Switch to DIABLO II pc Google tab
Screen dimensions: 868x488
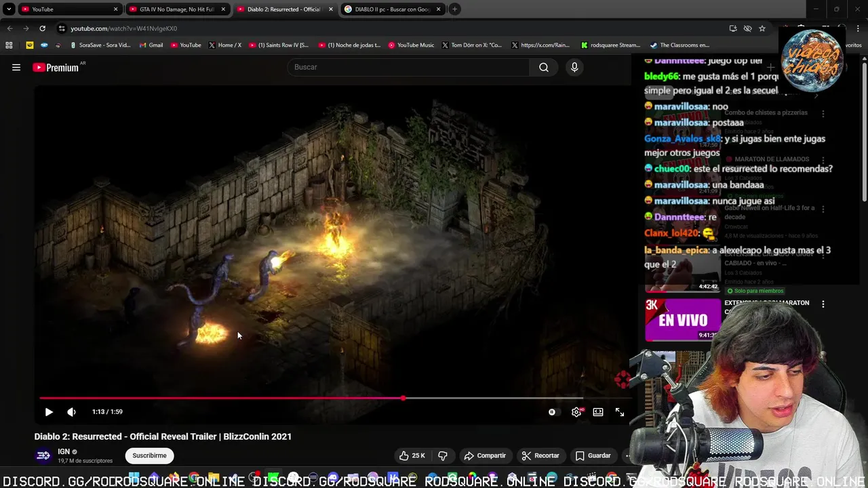pos(392,9)
